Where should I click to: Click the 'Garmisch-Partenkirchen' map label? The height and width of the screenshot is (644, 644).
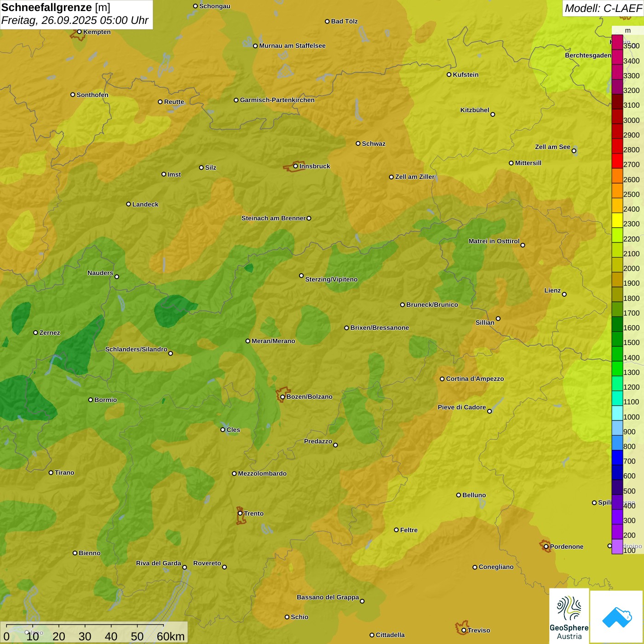pyautogui.click(x=277, y=100)
